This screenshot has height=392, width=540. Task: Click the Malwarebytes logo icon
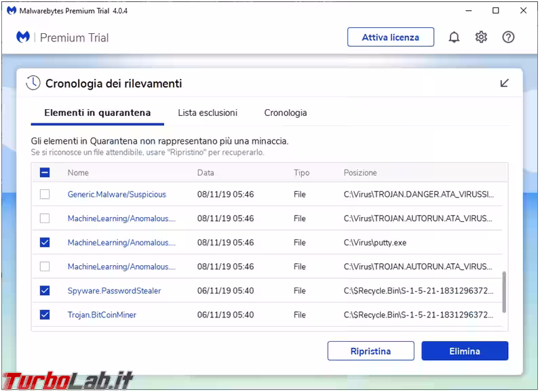click(23, 37)
